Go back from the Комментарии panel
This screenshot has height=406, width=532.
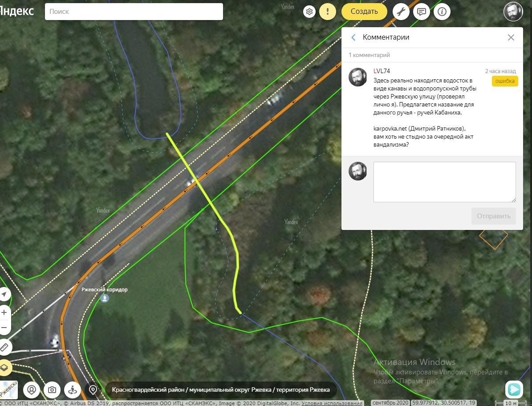point(353,37)
